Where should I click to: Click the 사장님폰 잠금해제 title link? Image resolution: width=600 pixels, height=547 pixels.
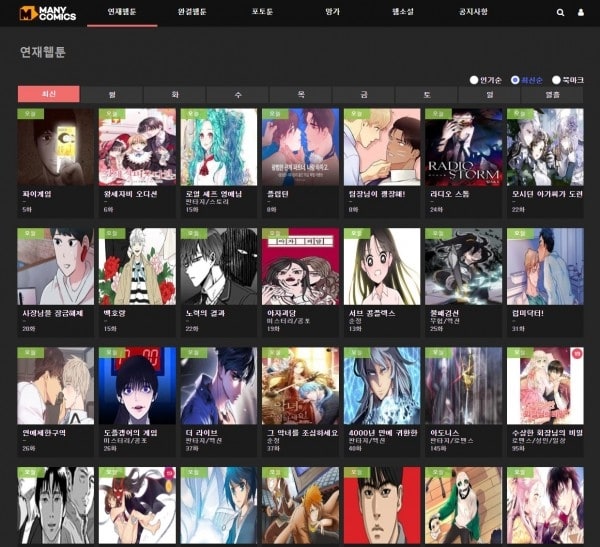tap(53, 313)
